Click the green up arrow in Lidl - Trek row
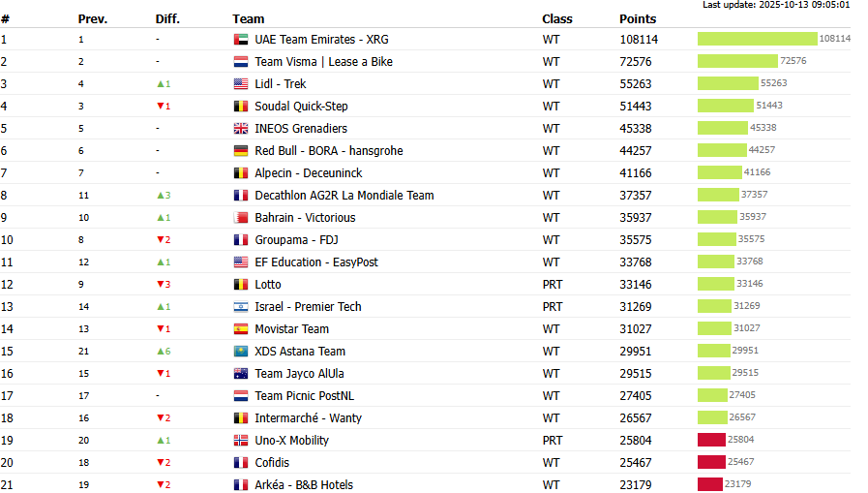 160,84
